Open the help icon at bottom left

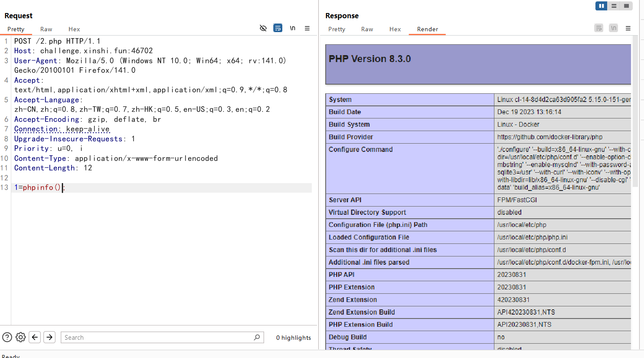(x=7, y=337)
